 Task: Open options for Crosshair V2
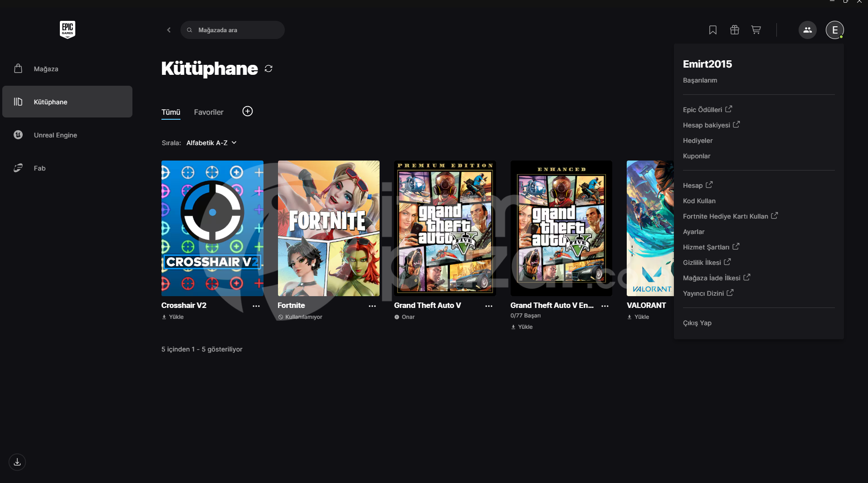point(256,306)
